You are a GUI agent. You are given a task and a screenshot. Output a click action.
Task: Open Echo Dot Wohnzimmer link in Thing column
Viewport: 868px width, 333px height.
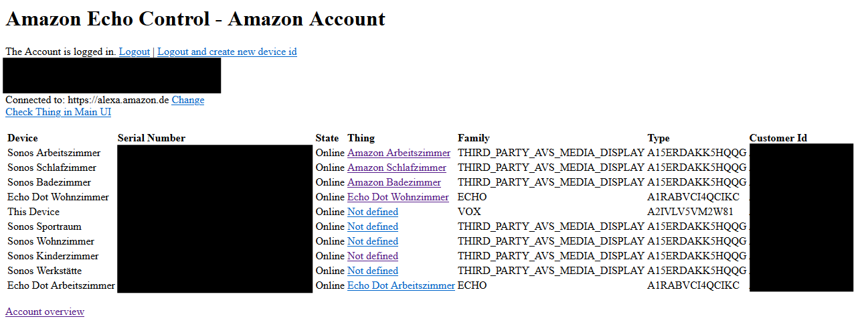[x=398, y=197]
